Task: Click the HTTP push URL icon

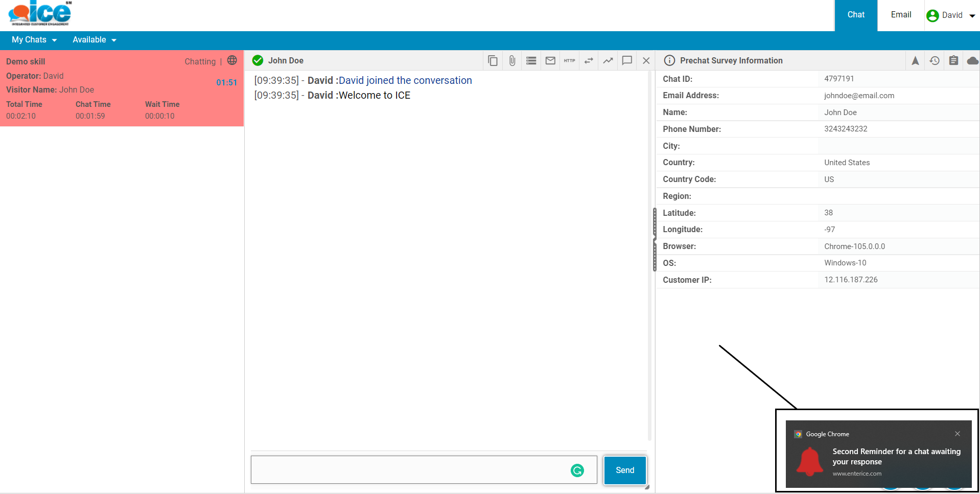Action: [x=569, y=61]
